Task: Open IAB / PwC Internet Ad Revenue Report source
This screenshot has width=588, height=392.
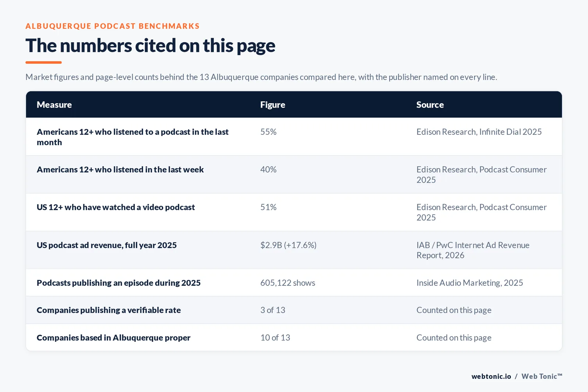Action: [473, 250]
